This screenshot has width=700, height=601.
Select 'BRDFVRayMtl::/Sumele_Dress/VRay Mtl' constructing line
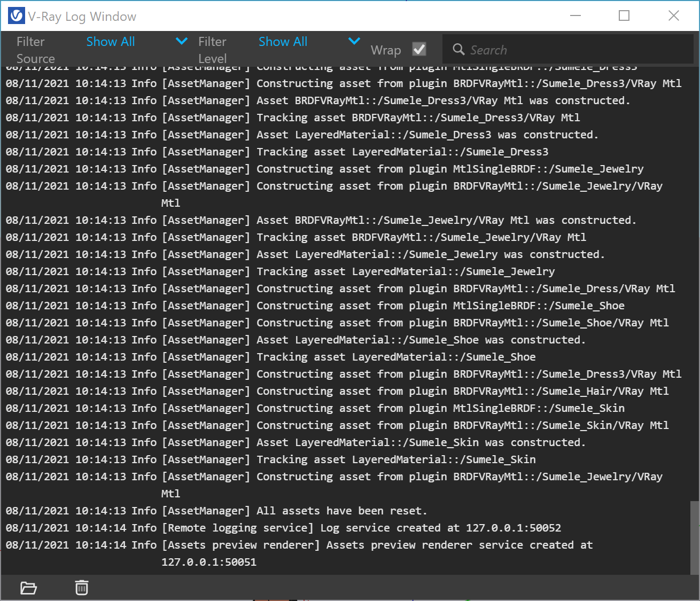pyautogui.click(x=340, y=288)
